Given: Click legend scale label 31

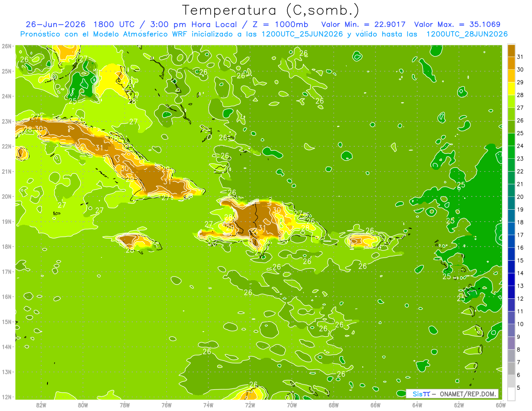Looking at the screenshot, I should pyautogui.click(x=520, y=57).
